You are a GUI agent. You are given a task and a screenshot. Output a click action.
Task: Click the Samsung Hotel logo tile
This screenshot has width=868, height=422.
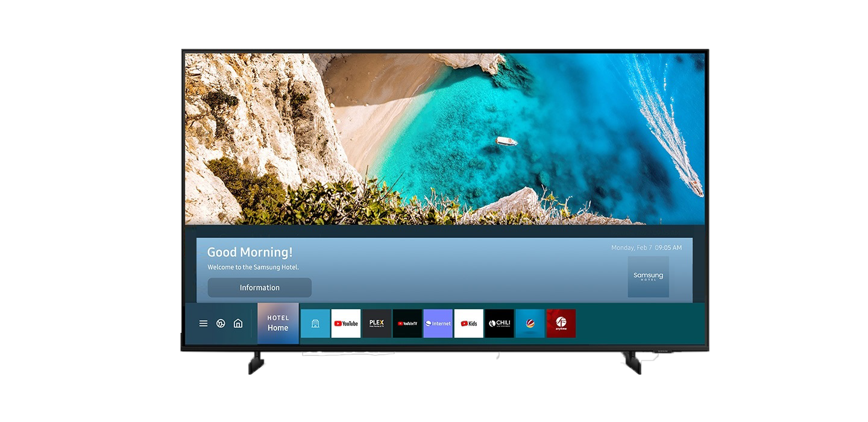[648, 277]
